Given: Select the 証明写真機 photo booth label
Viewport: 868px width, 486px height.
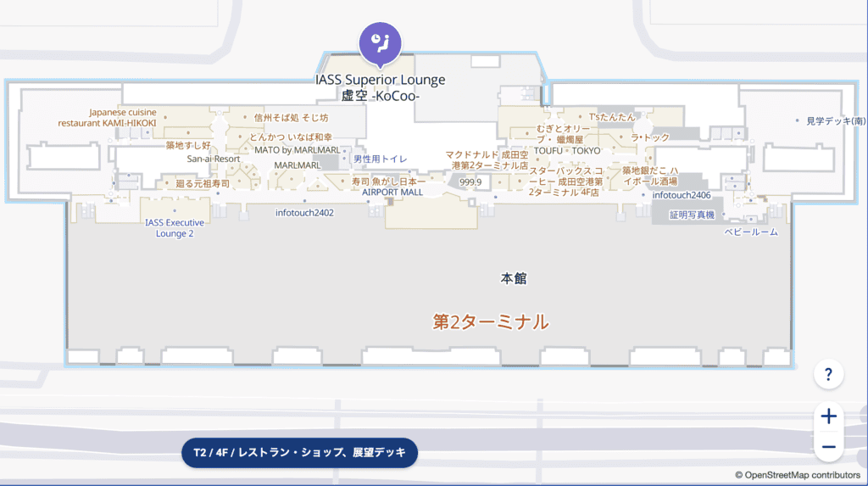Looking at the screenshot, I should click(692, 215).
